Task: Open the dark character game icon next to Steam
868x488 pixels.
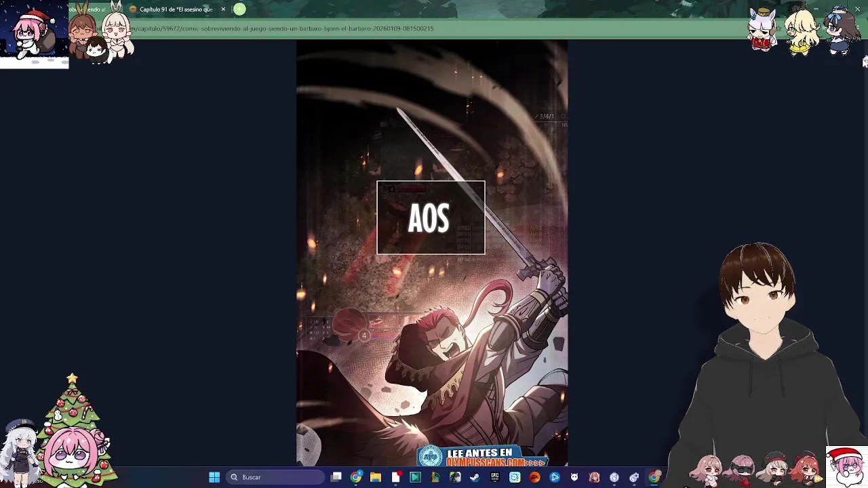Action: [455, 477]
